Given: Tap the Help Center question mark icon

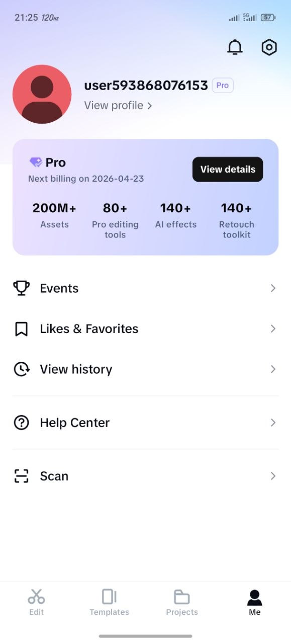Looking at the screenshot, I should click(x=21, y=423).
